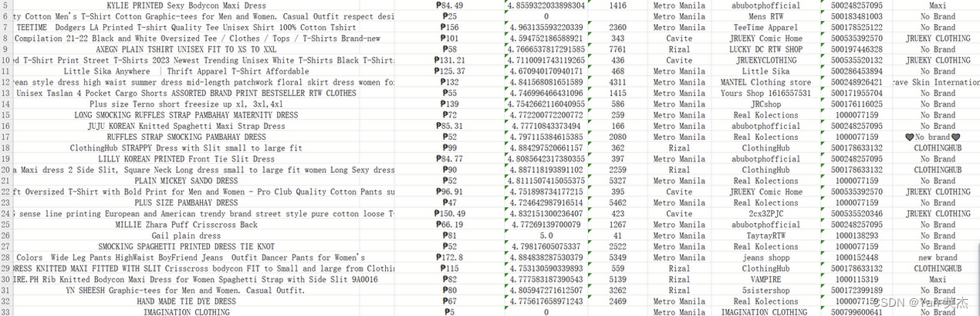Click the 'Plus size Terno short' product cell
The width and height of the screenshot is (980, 316).
point(186,104)
